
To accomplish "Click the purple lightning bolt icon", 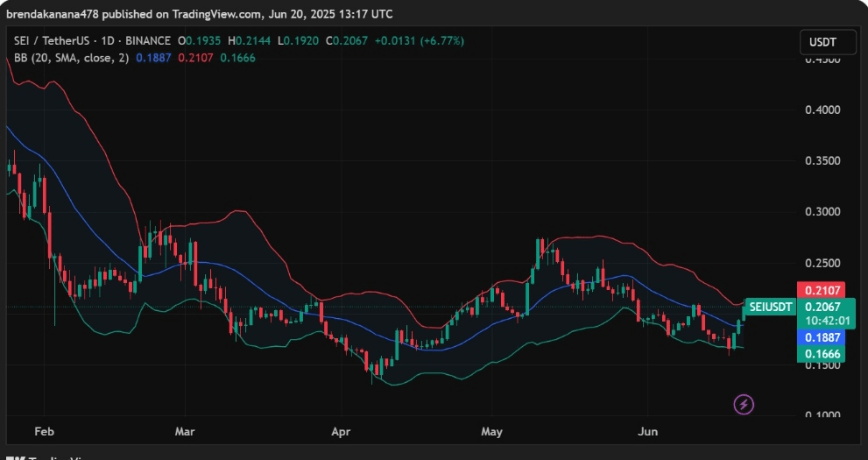I will coord(744,404).
